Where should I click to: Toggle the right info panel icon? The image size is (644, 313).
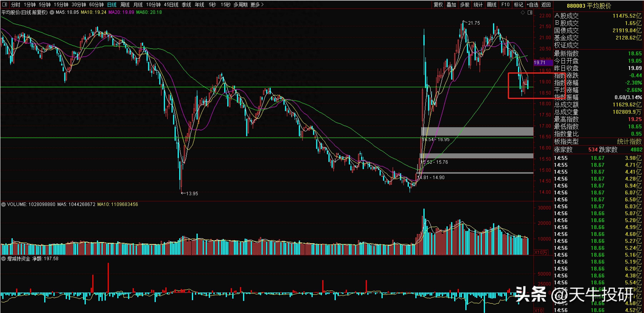(530, 12)
